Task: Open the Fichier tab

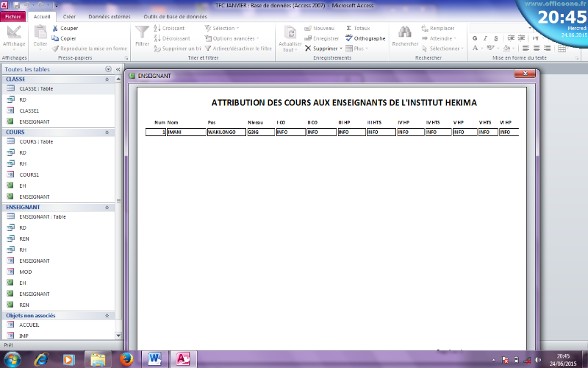Action: pyautogui.click(x=15, y=15)
